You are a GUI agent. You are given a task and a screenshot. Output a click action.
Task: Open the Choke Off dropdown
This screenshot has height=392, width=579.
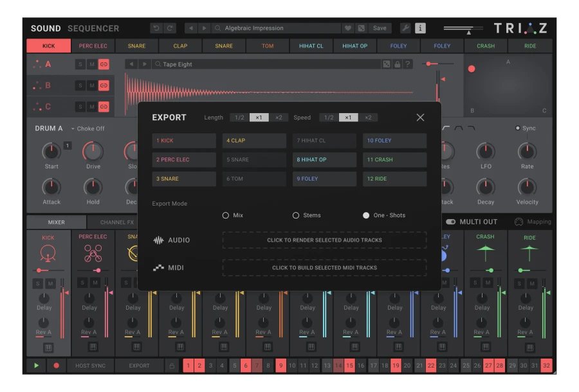pyautogui.click(x=88, y=129)
